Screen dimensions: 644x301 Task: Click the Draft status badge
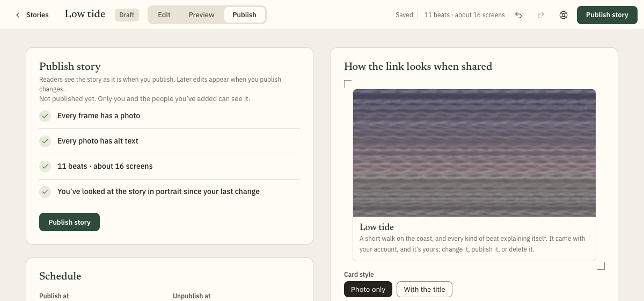tap(127, 15)
